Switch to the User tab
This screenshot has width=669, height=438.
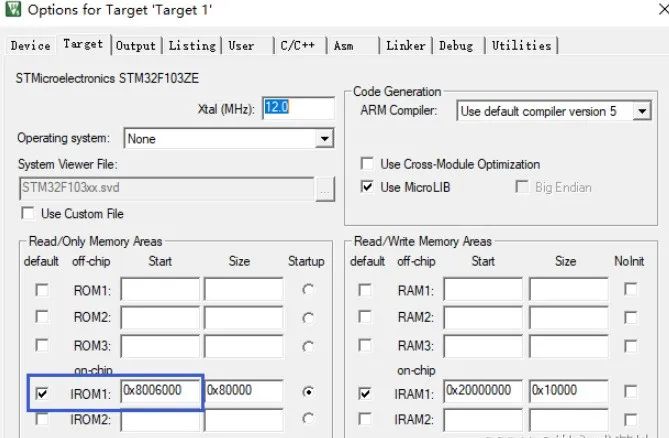coord(241,45)
